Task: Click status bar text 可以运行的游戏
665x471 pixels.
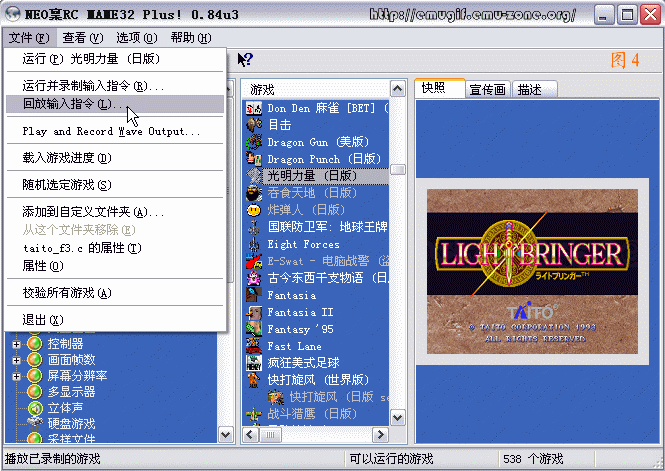Action: (x=391, y=459)
